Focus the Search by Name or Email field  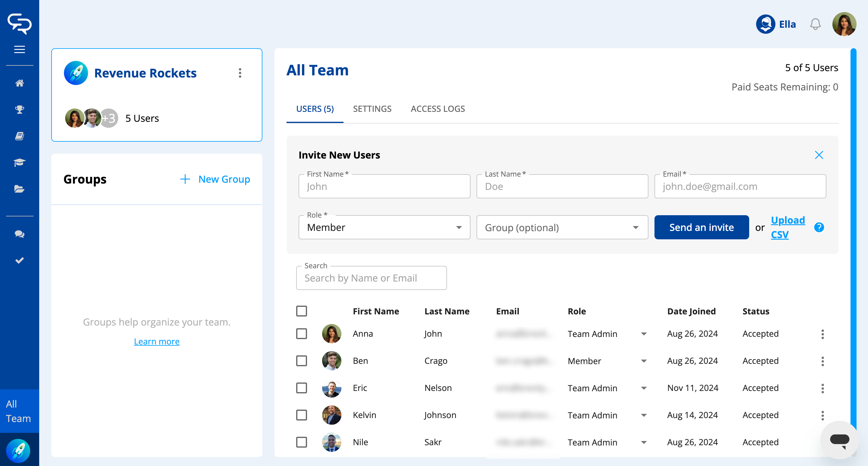click(x=371, y=278)
